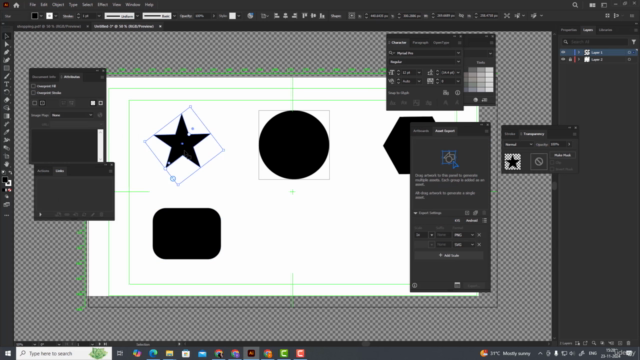Select the Rectangle shape tool
This screenshot has height=360, width=640.
point(7,68)
